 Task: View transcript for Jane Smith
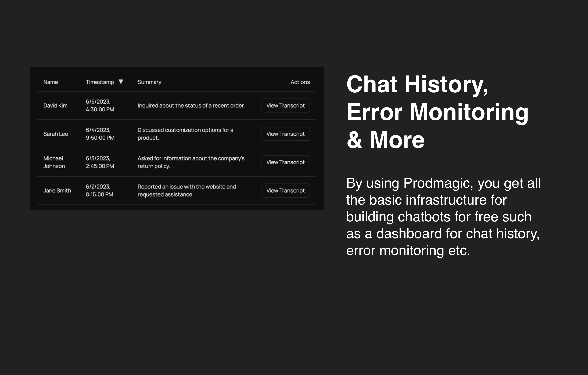point(285,190)
